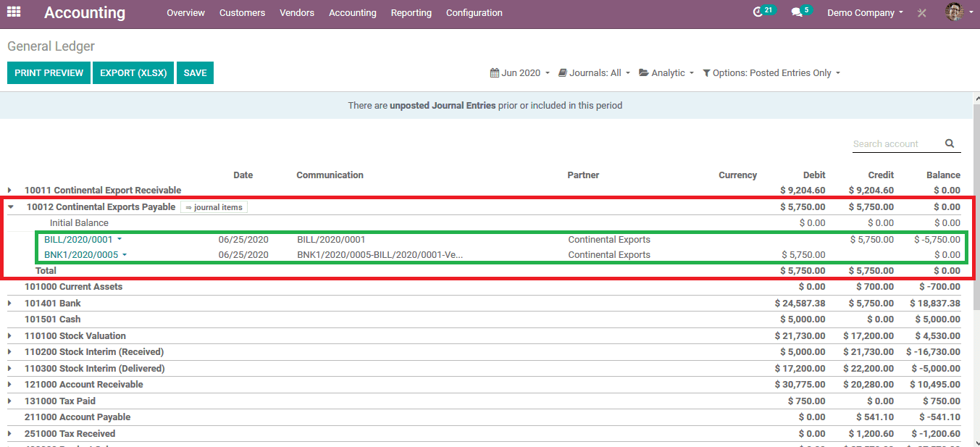Open the Reporting menu
This screenshot has height=447, width=980.
coord(411,12)
